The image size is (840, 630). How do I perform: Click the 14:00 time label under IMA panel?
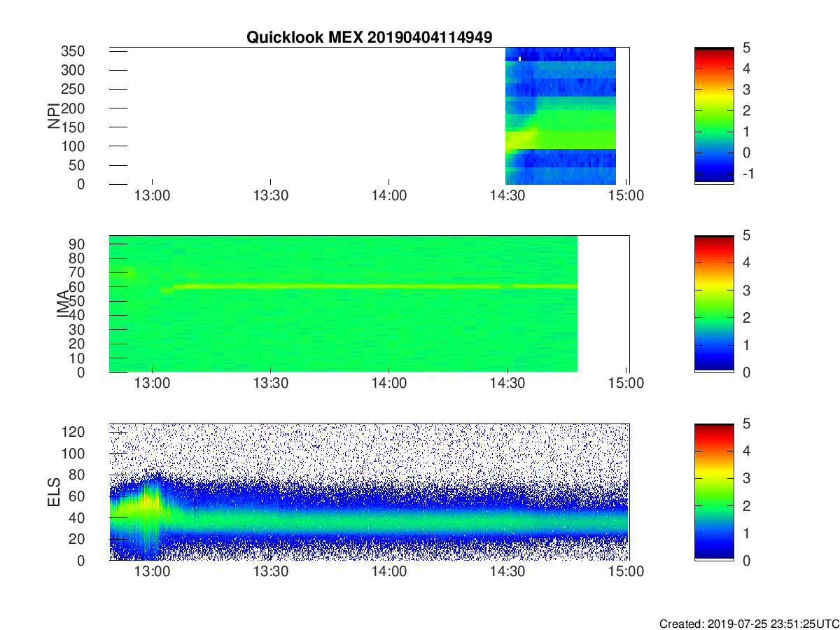389,384
